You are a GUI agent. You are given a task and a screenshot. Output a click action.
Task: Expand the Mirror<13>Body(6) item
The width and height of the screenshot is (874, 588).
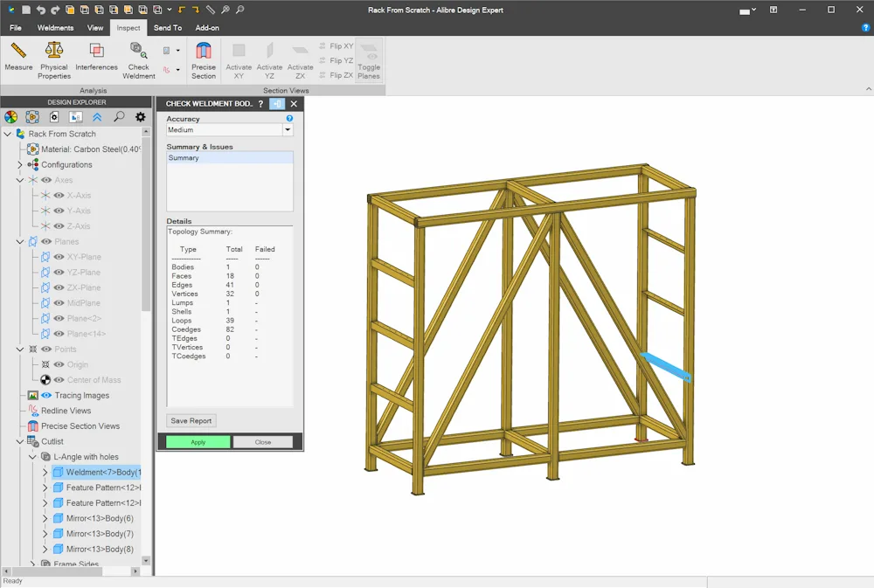[x=45, y=518]
